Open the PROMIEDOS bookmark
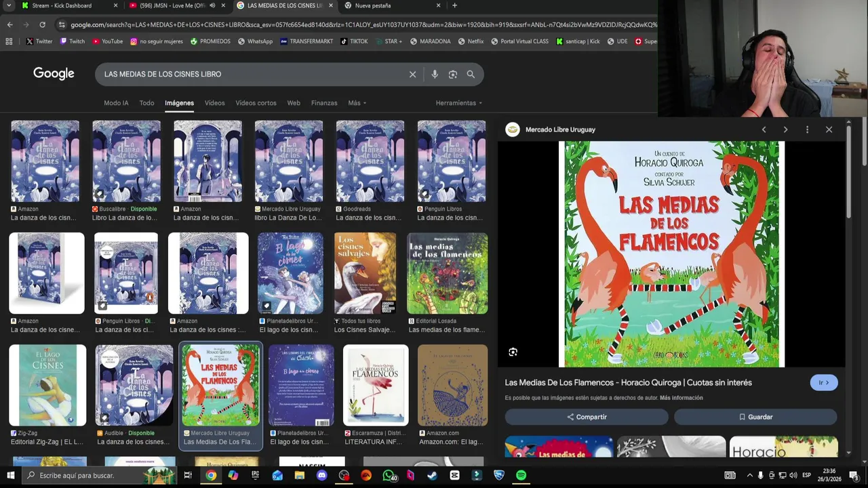 pyautogui.click(x=210, y=41)
